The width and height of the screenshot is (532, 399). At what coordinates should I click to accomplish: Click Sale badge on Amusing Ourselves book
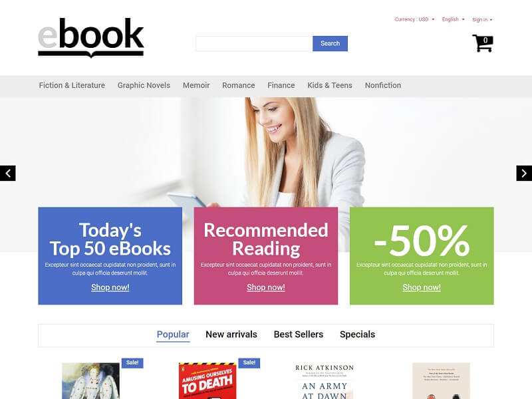249,362
